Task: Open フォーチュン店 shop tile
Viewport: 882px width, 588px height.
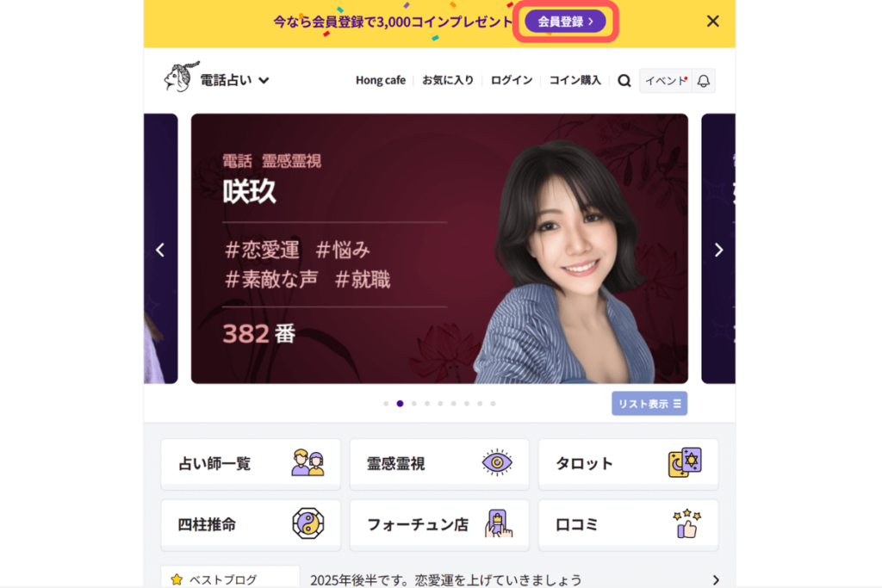Action: [439, 524]
